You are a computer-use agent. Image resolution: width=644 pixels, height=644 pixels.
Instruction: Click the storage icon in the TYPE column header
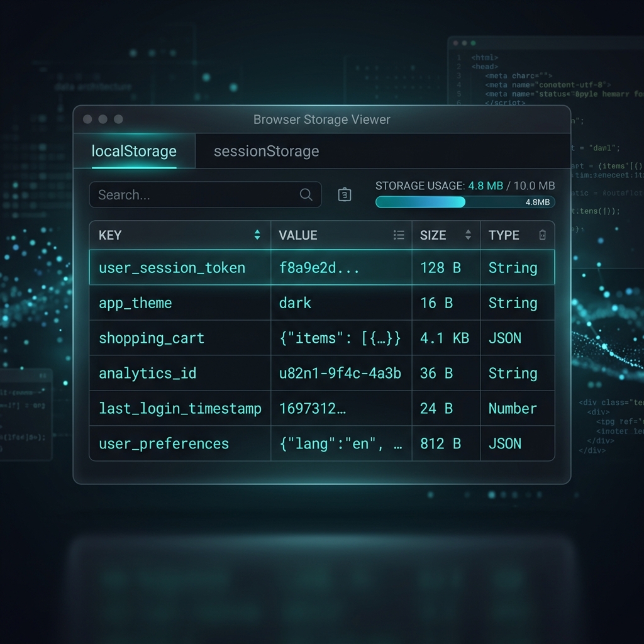click(542, 234)
